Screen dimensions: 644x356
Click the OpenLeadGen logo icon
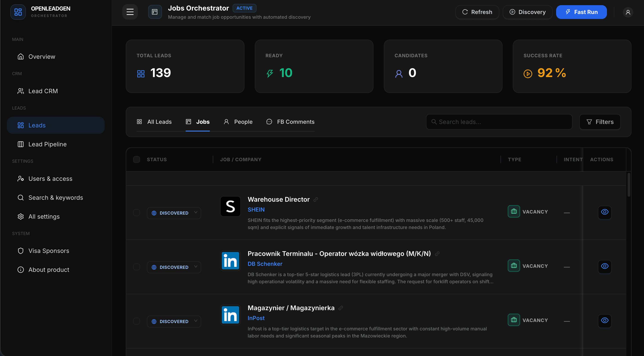(18, 12)
